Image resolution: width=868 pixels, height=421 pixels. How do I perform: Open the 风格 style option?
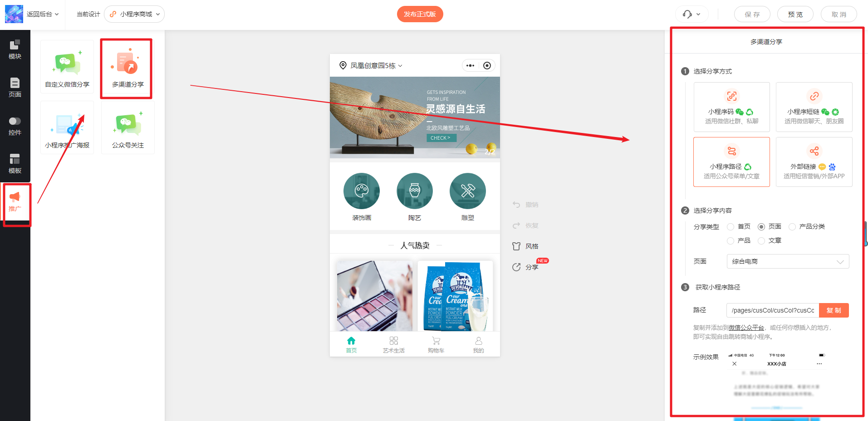point(525,246)
